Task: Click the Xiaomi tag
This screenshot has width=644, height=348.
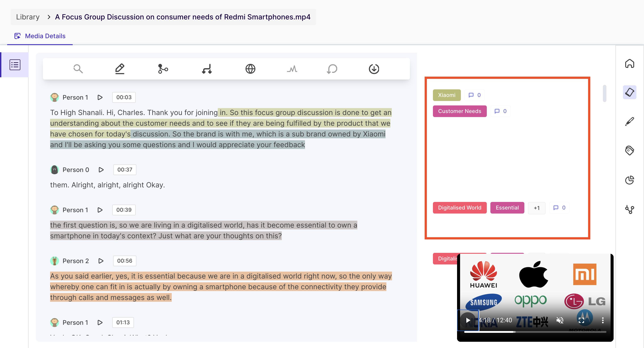Action: point(447,95)
